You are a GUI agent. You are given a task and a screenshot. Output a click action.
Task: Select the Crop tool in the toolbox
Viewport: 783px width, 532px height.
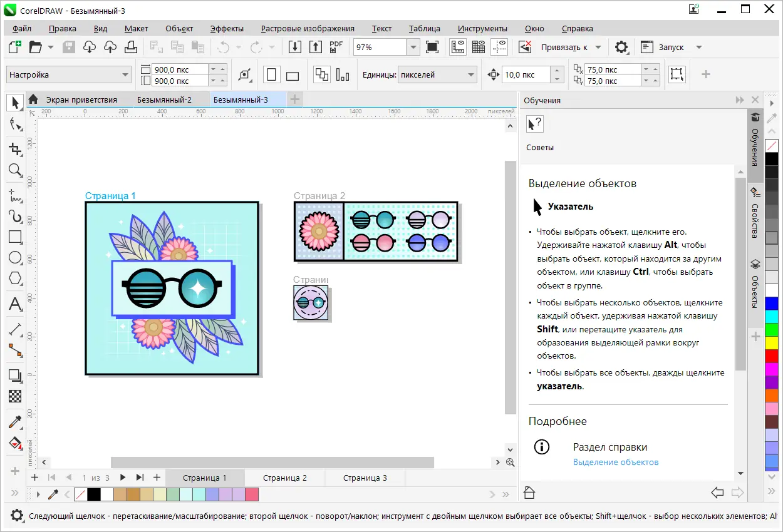click(15, 149)
